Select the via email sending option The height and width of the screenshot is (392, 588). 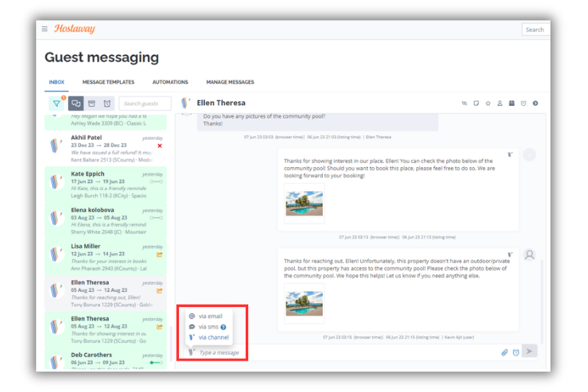[x=209, y=316]
